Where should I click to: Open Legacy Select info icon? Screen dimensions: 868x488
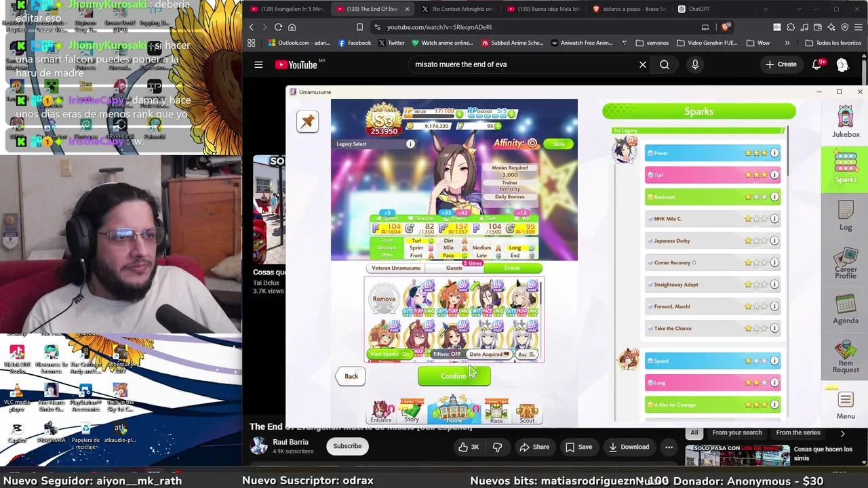click(410, 144)
